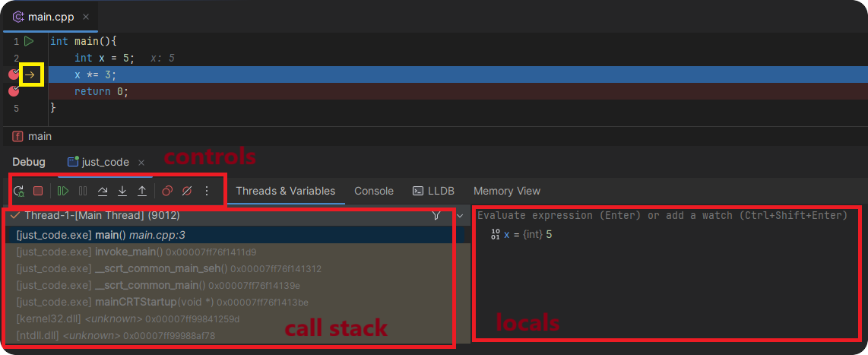The height and width of the screenshot is (355, 868).
Task: Open the View Breakpoints dialog icon
Action: pyautogui.click(x=167, y=191)
